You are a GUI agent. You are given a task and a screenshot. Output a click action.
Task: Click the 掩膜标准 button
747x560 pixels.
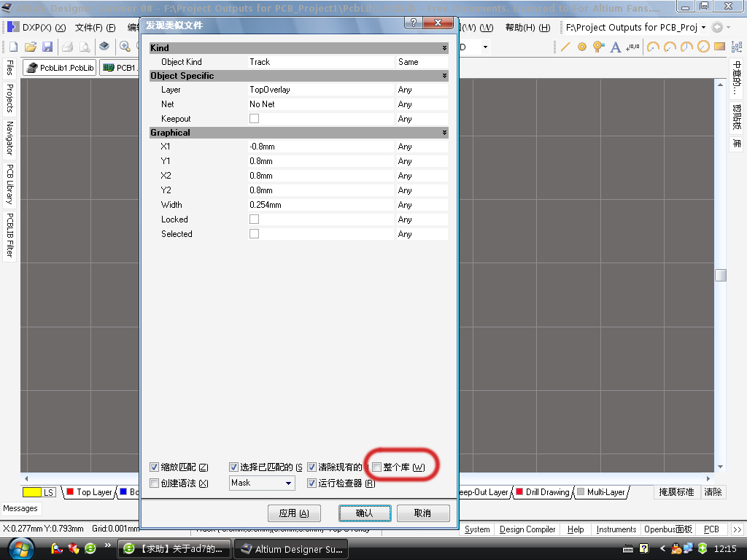[676, 492]
